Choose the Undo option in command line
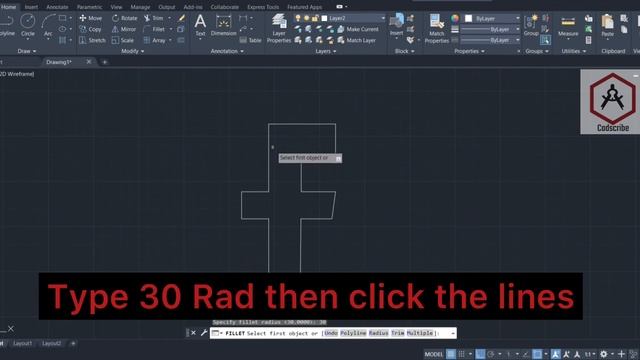The image size is (640, 360). coord(331,333)
